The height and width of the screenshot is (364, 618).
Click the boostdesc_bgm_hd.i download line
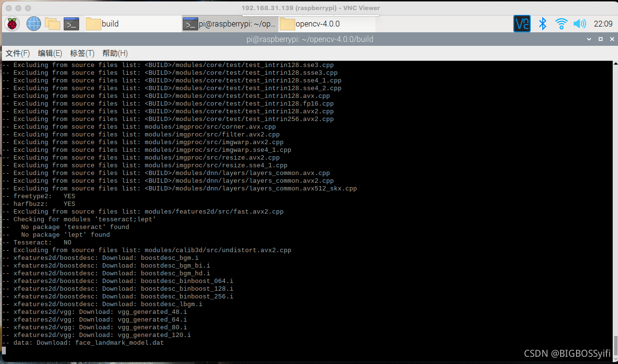pos(106,273)
